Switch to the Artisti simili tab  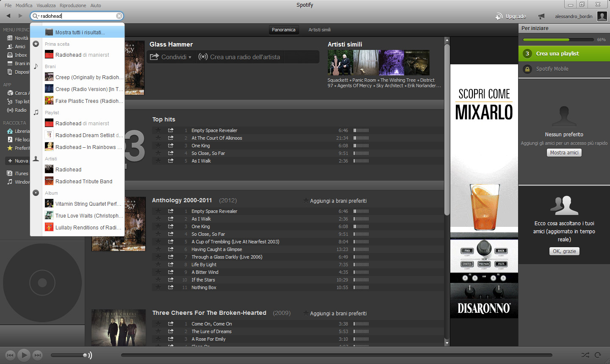[x=319, y=30]
